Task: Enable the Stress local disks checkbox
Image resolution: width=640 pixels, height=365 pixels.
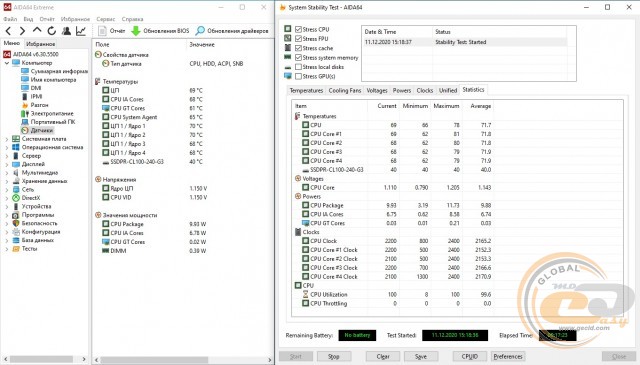Action: tap(298, 67)
